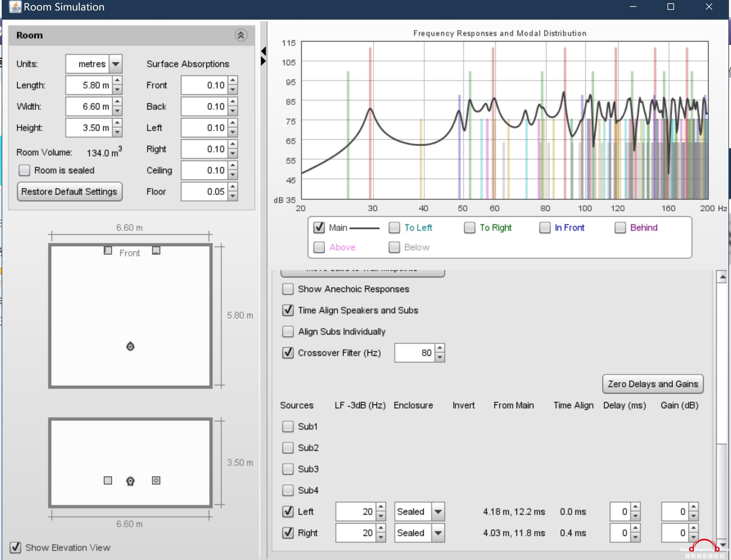Increase the Front surface absorption

click(233, 80)
